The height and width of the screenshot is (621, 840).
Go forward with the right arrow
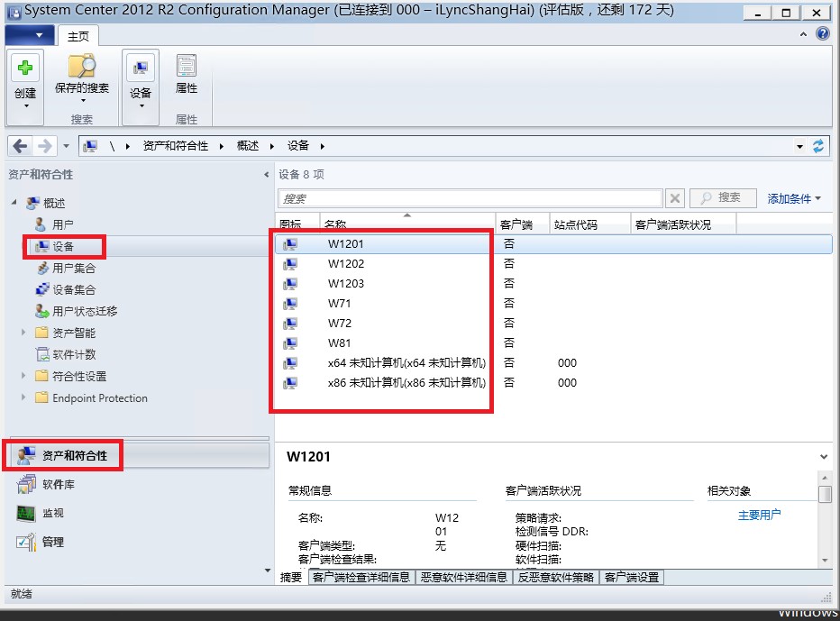click(x=45, y=146)
